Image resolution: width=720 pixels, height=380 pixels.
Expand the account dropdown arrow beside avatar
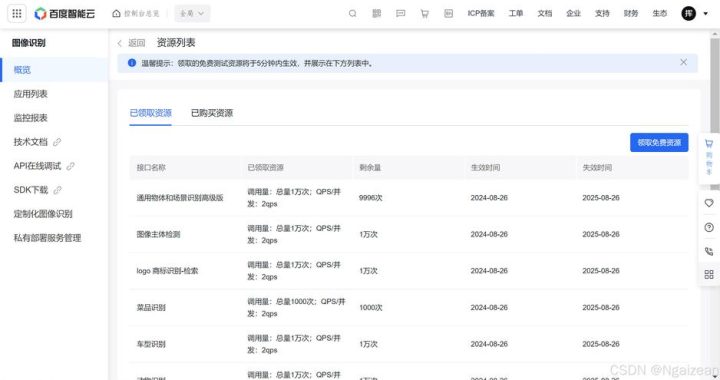point(706,14)
